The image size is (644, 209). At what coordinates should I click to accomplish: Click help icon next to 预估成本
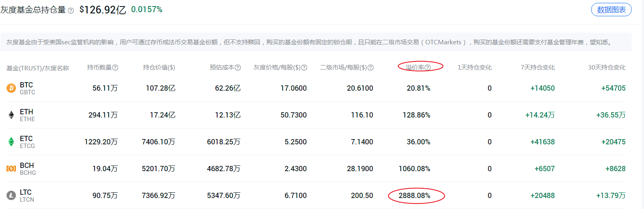[x=238, y=67]
